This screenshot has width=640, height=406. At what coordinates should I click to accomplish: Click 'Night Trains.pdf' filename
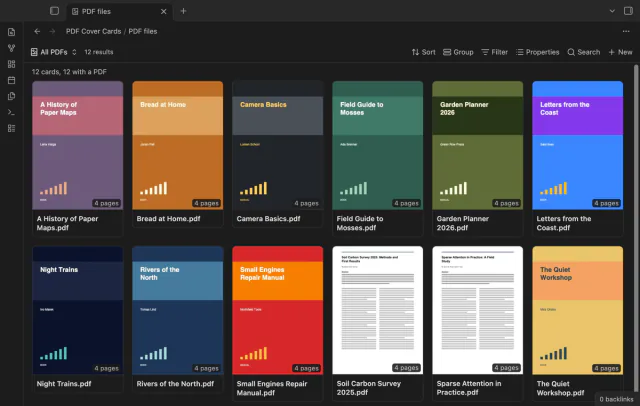pyautogui.click(x=64, y=384)
